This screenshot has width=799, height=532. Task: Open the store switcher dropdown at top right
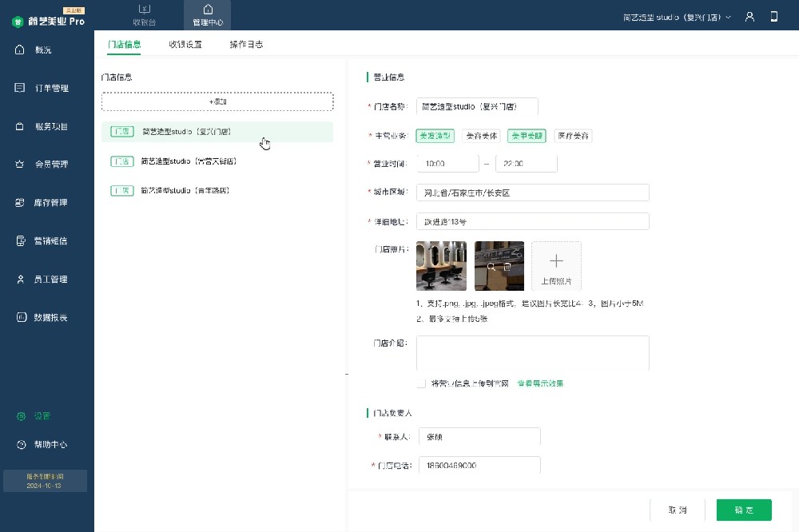click(675, 16)
